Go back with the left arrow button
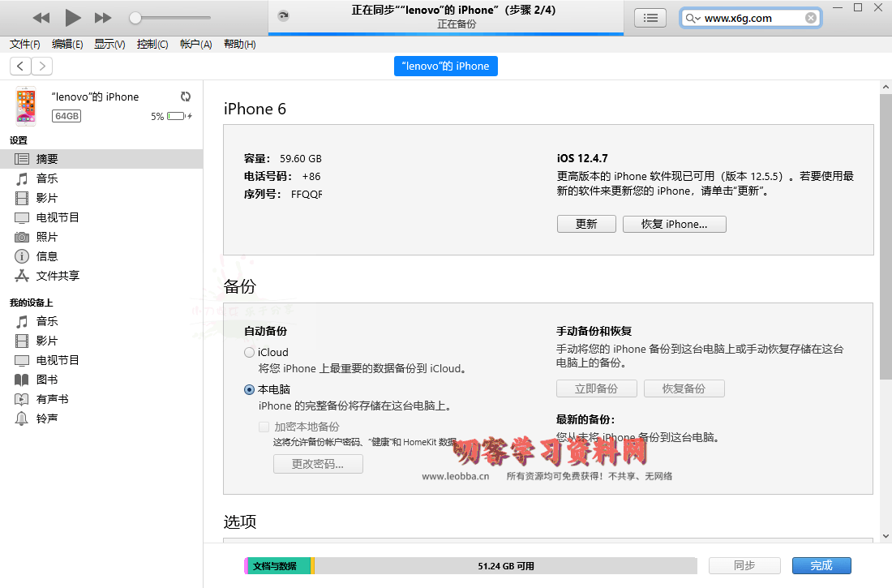The height and width of the screenshot is (588, 892). coord(20,66)
